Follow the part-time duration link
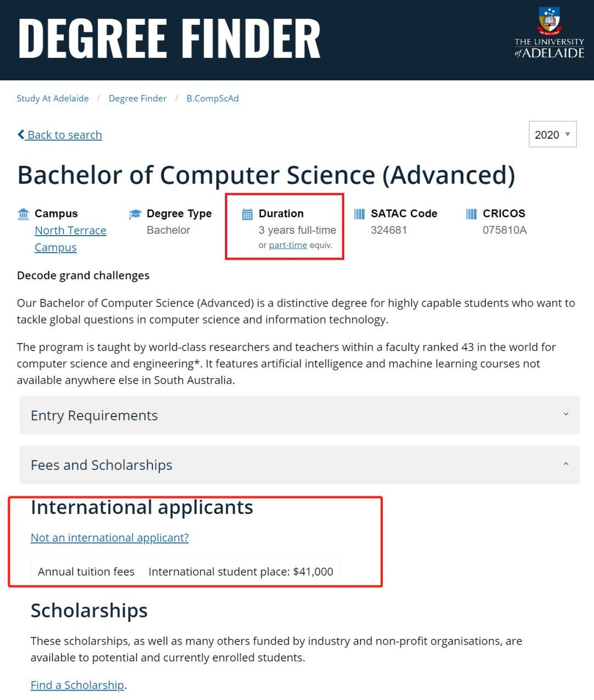This screenshot has height=700, width=594. coord(288,245)
